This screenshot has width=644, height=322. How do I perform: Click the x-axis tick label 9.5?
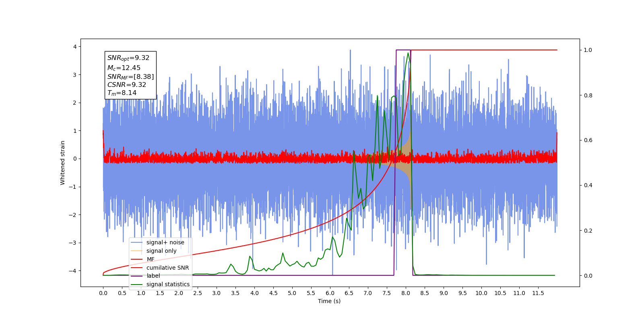(462, 293)
